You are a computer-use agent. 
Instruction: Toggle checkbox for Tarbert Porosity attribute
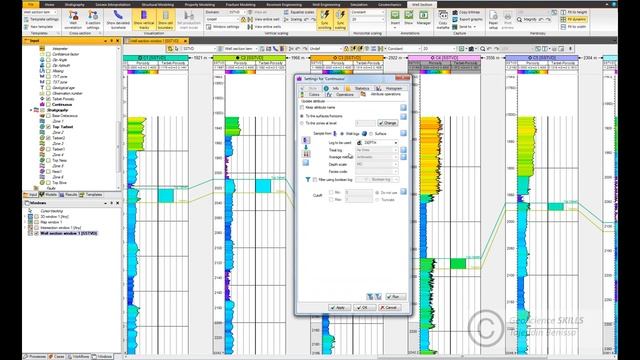(48, 99)
